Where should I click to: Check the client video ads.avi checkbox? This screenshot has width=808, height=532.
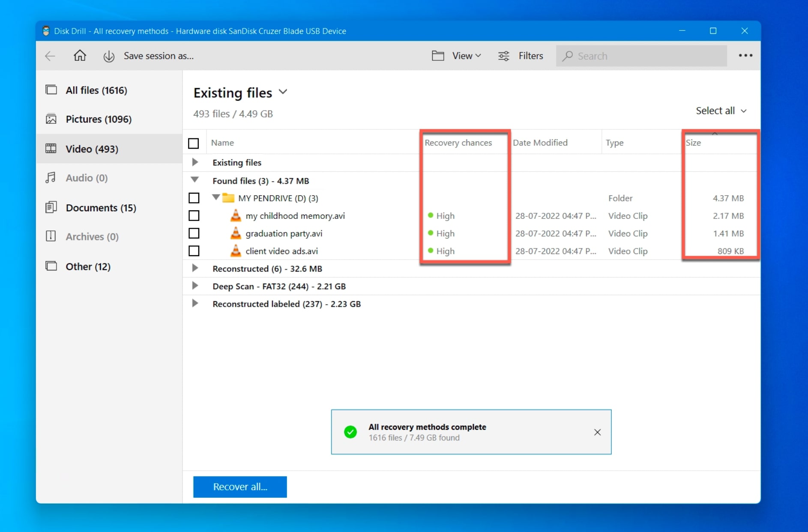[x=194, y=251]
